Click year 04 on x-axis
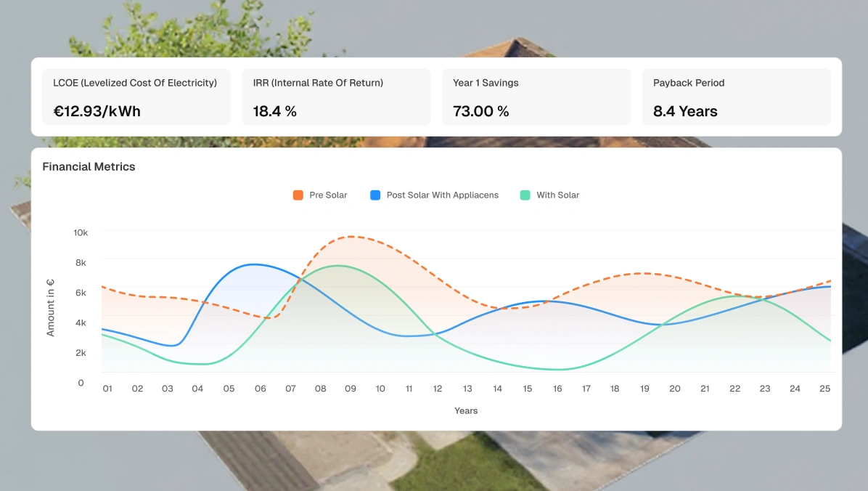The image size is (868, 491). [x=197, y=389]
